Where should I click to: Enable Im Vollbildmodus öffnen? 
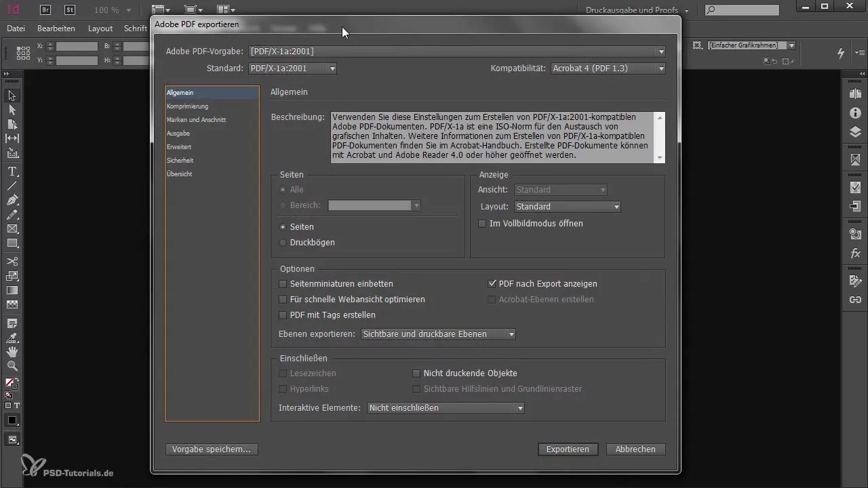(x=483, y=224)
